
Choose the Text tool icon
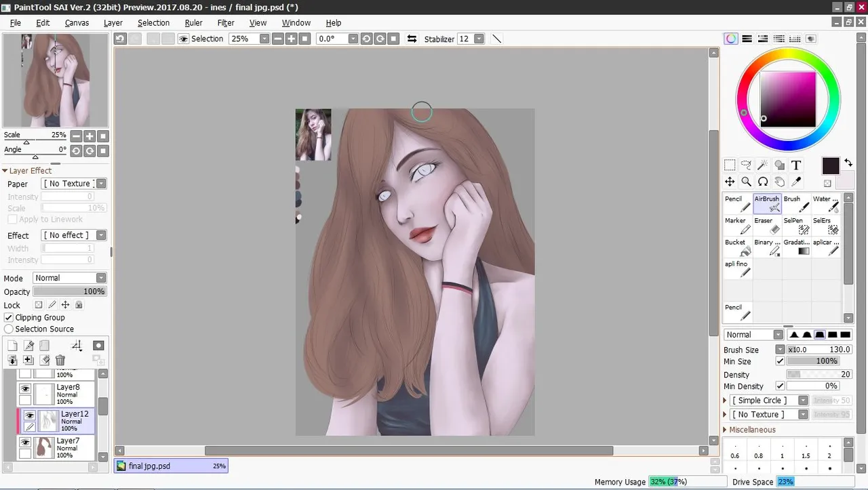pyautogui.click(x=796, y=165)
